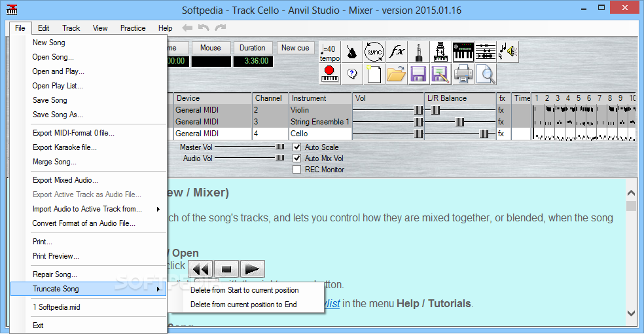Click Save As floppy-with-pencil icon
The image size is (644, 334).
440,74
